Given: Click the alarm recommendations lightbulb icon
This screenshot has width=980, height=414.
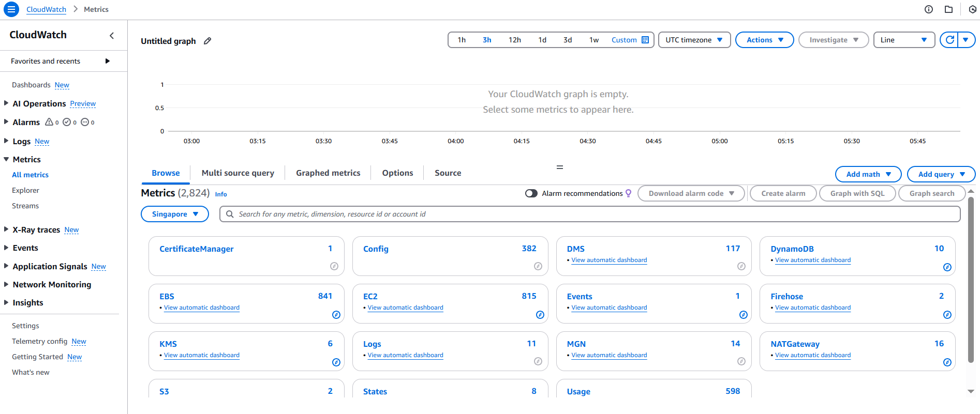Looking at the screenshot, I should coord(629,193).
